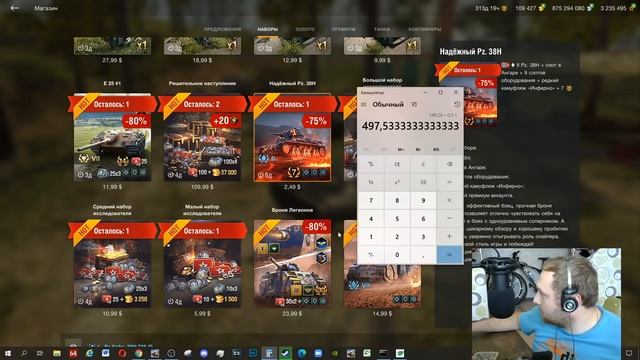This screenshot has height=360, width=640.
Task: Click the multiply operator key
Action: (x=449, y=200)
